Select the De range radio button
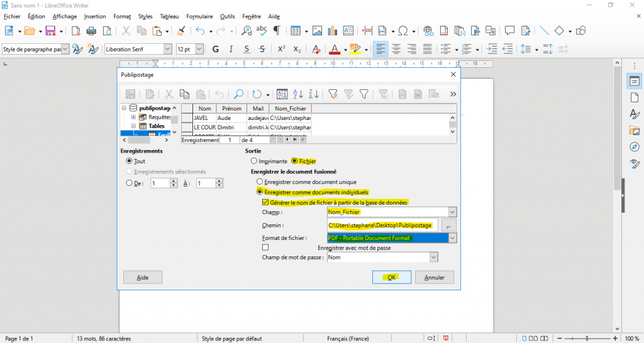 [130, 183]
